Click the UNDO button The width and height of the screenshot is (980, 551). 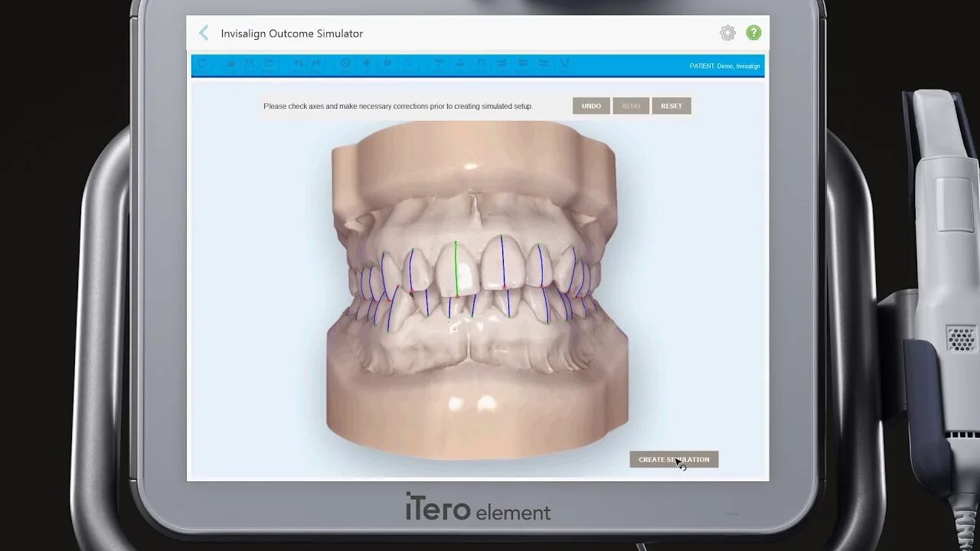[x=591, y=106]
